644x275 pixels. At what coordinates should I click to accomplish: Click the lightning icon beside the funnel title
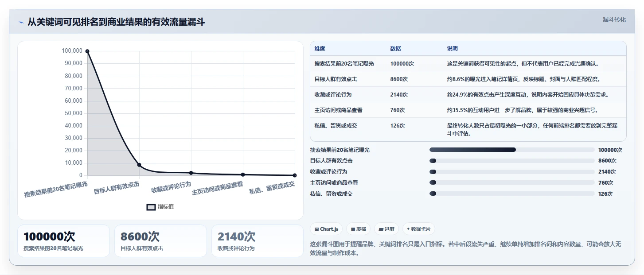[x=21, y=22]
